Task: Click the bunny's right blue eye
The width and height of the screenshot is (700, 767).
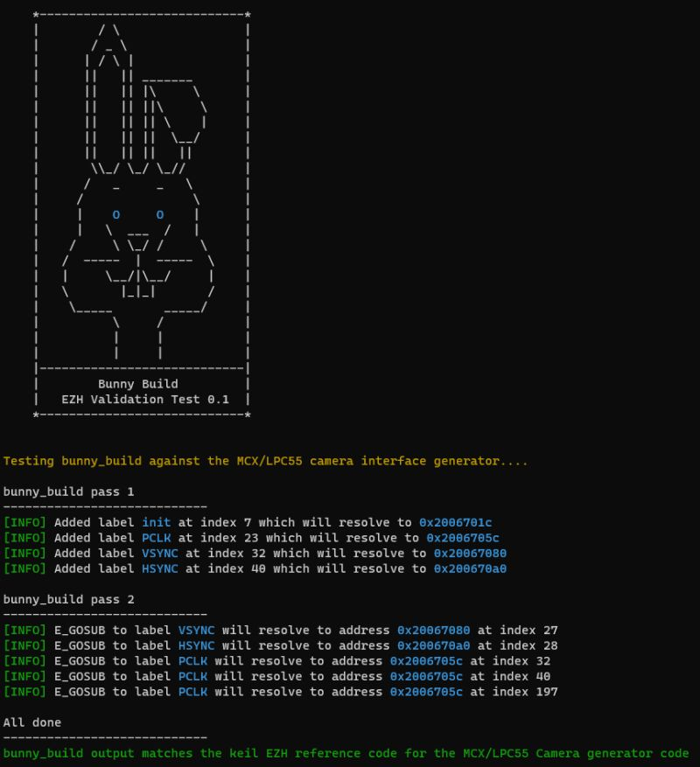Action: [160, 214]
